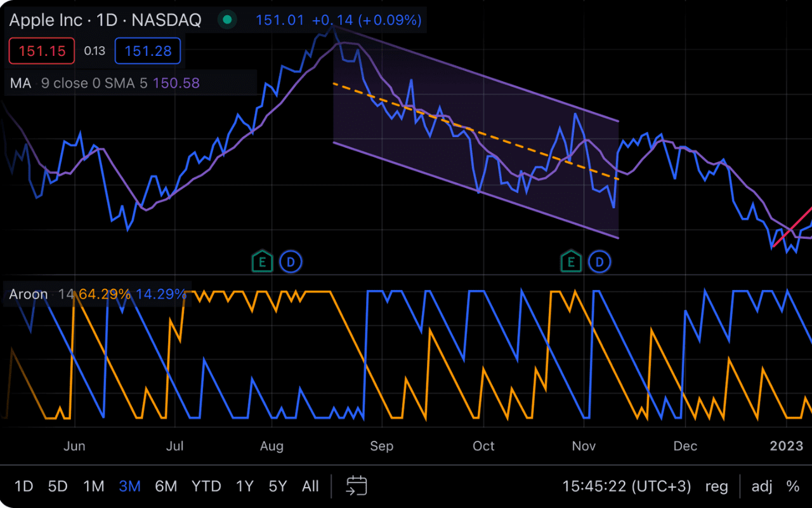Select the 1M time range
812x508 pixels.
[x=94, y=486]
